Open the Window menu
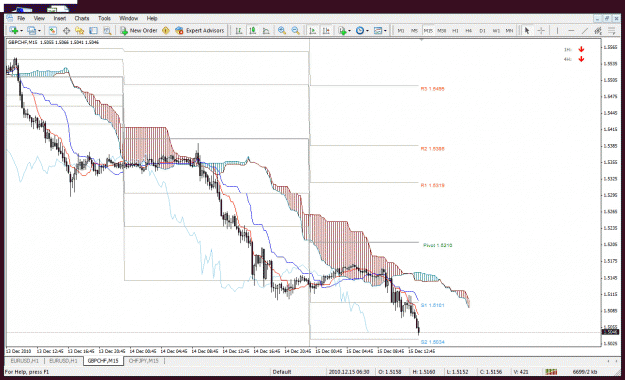 [x=128, y=18]
